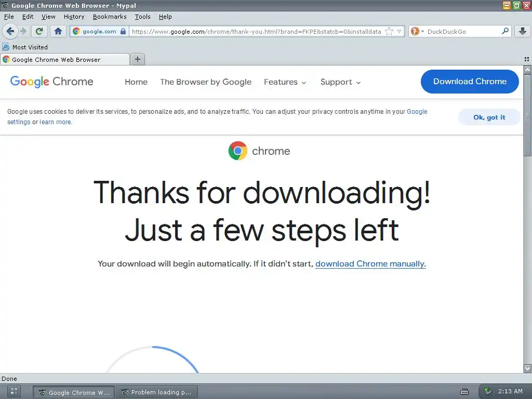Image resolution: width=532 pixels, height=399 pixels.
Task: Open the URL history dropdown arrow
Action: (400, 31)
